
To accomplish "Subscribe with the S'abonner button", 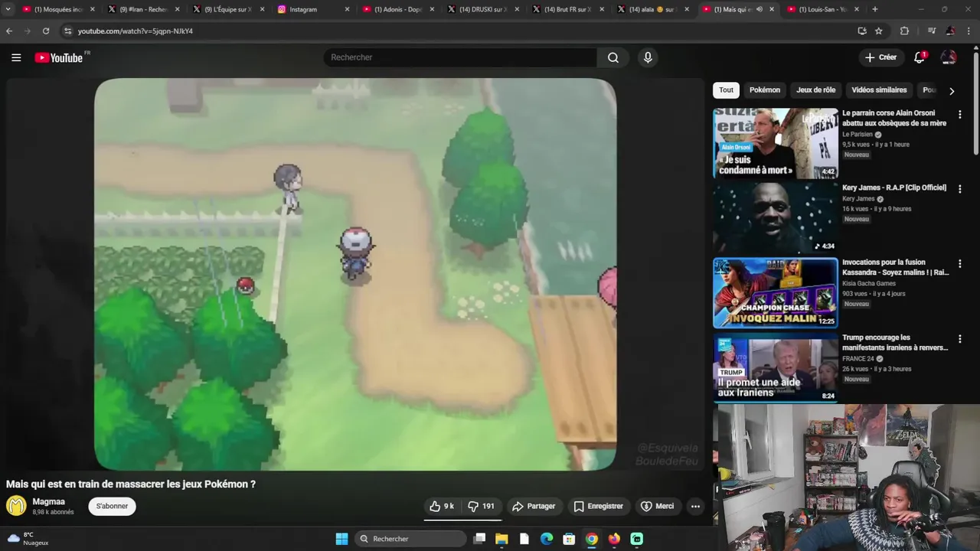I will point(112,506).
